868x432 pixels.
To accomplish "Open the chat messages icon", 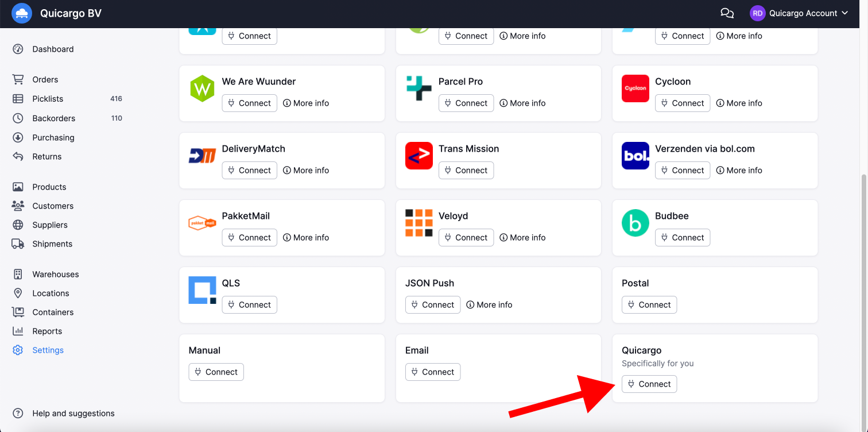I will [x=727, y=13].
